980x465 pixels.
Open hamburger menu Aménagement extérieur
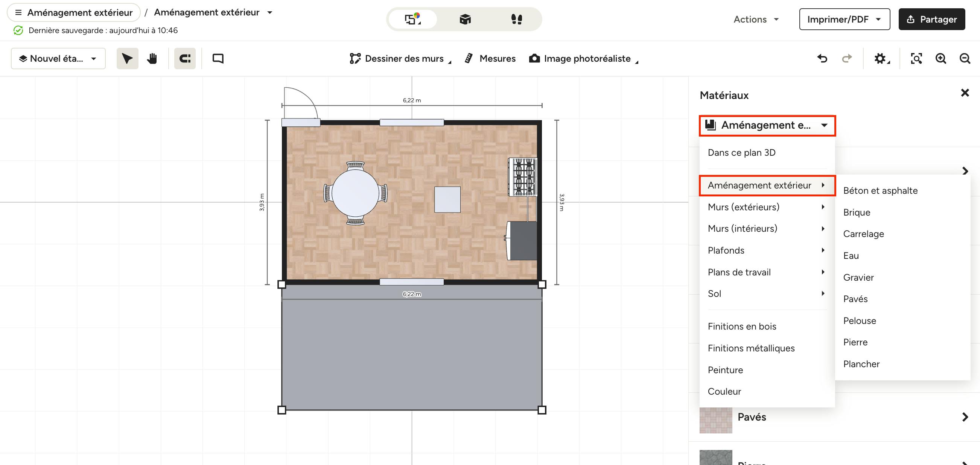[74, 12]
